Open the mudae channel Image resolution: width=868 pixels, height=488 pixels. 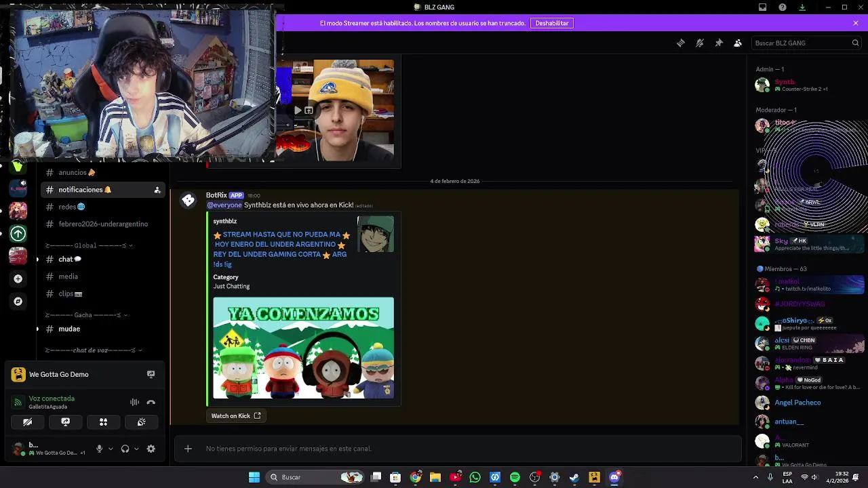[102, 329]
